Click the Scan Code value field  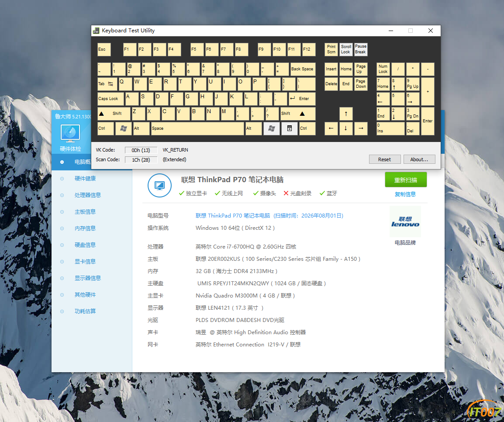pos(141,160)
